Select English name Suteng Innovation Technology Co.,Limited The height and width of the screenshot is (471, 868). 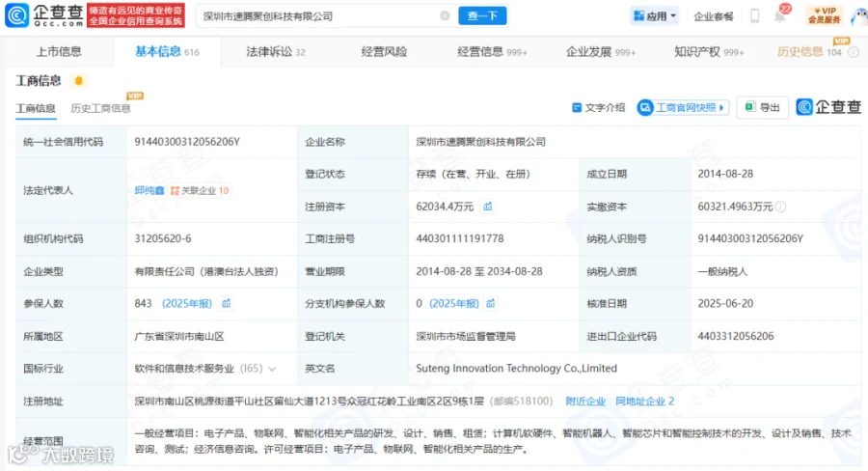point(517,369)
